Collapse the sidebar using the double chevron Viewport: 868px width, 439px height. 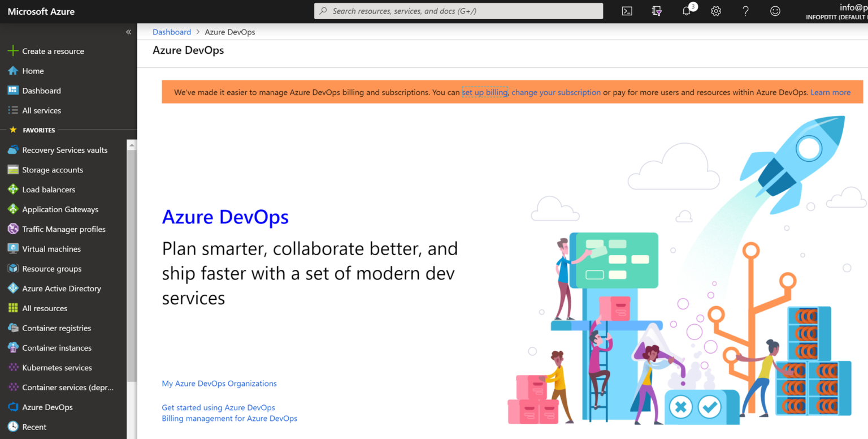click(128, 32)
